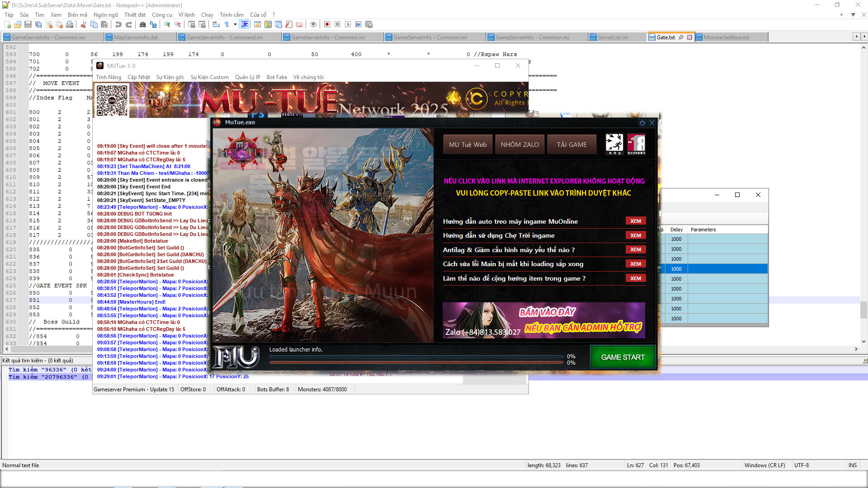
Task: Open Tính Năng menu in MUTue window
Action: 108,77
